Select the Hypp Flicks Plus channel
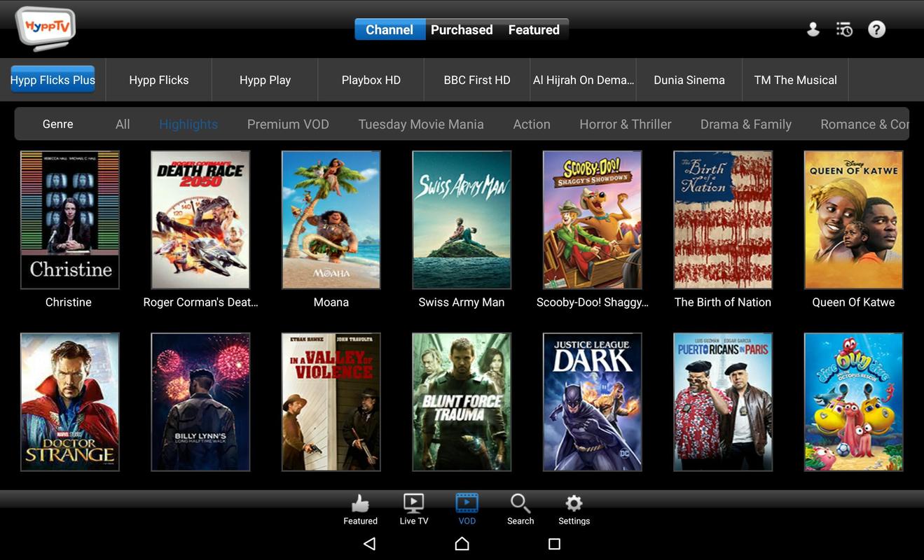This screenshot has width=924, height=560. tap(53, 80)
